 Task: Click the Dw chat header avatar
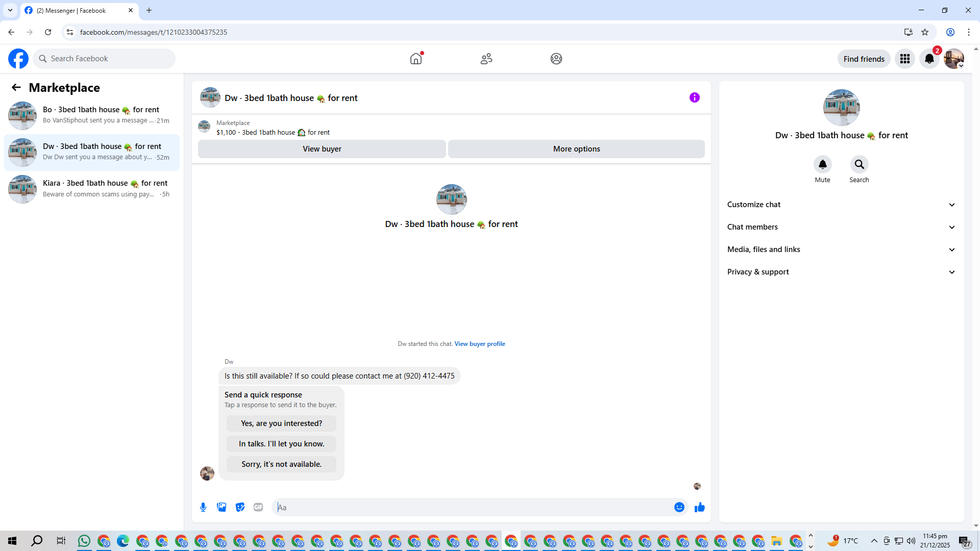point(210,97)
